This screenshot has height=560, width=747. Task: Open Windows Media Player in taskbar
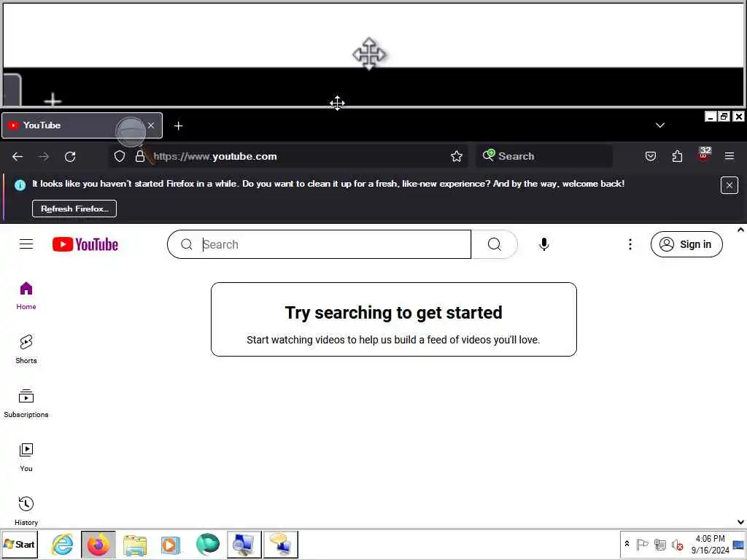(170, 545)
